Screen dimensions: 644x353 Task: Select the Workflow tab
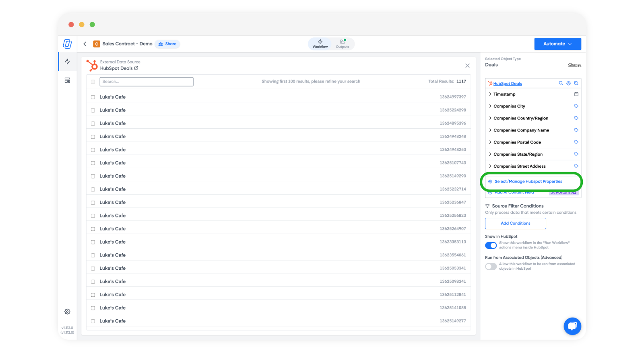[320, 44]
